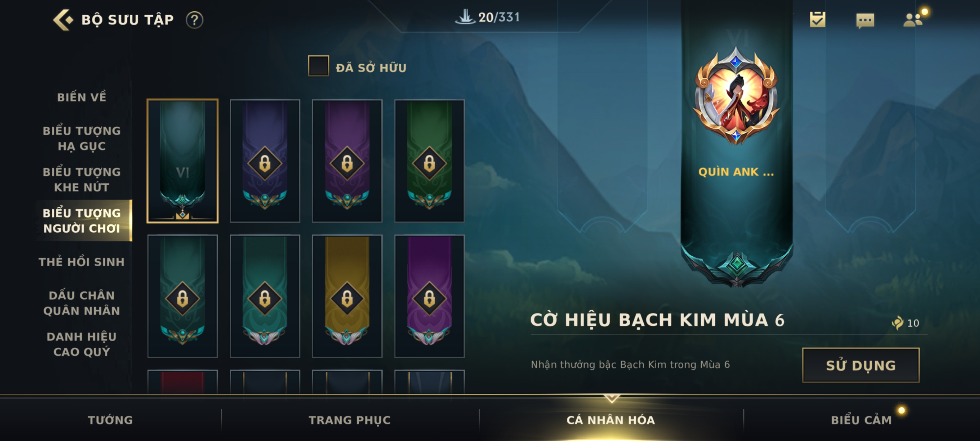980x441 pixels.
Task: Open Biểu Tượng Hạ Gục category
Action: click(81, 138)
